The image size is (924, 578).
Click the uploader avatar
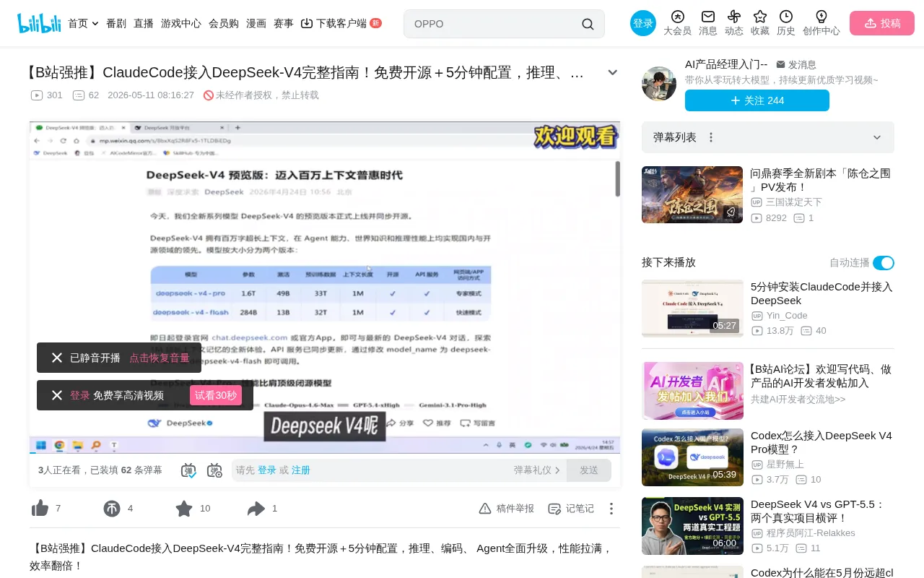click(659, 84)
